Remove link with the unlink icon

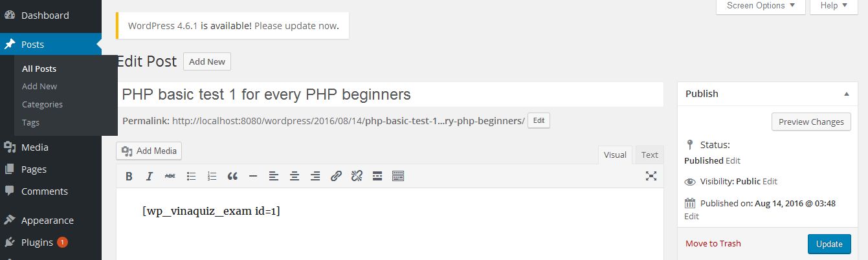(x=357, y=176)
